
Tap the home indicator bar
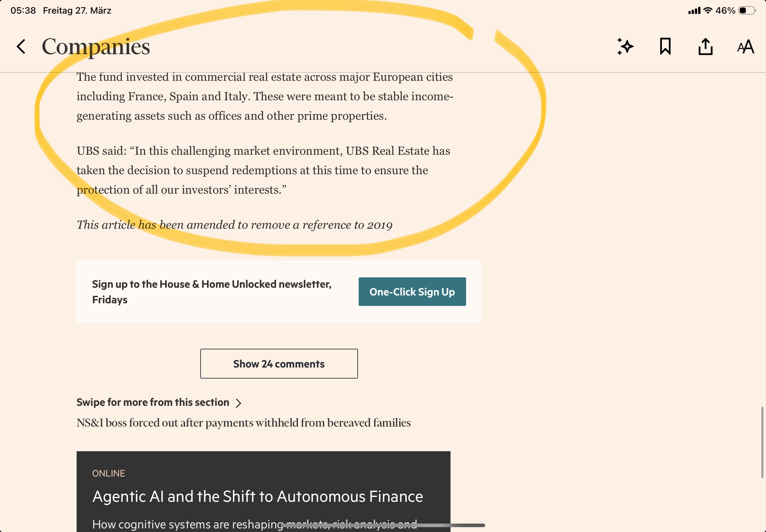(x=383, y=525)
